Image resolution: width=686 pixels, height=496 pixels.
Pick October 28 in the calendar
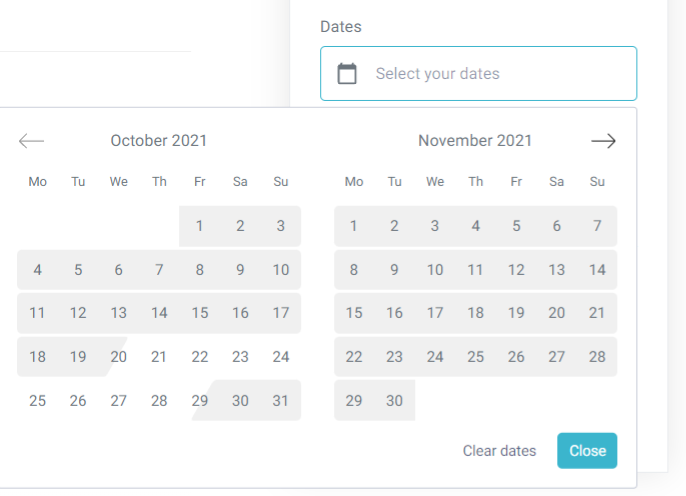[159, 401]
